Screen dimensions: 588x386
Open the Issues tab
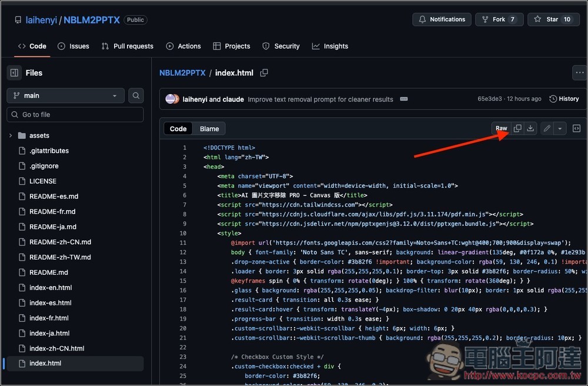click(x=73, y=46)
